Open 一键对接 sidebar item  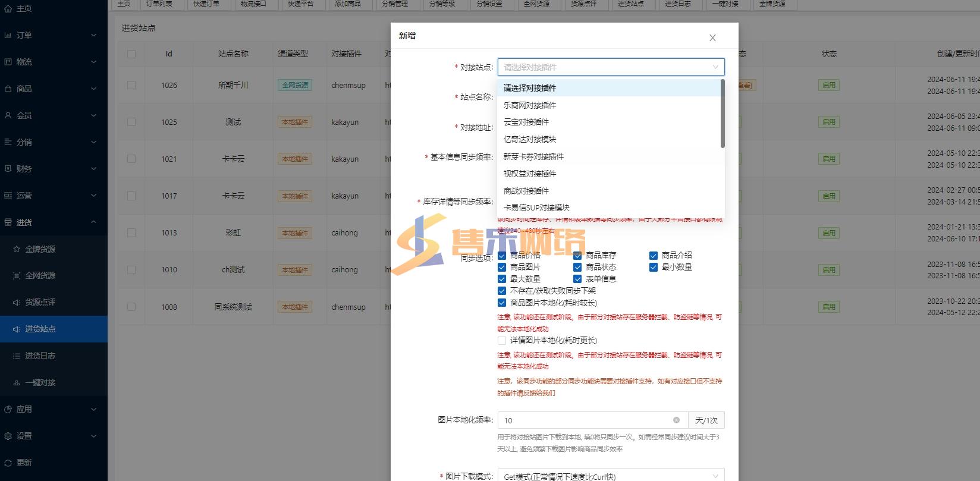click(40, 382)
